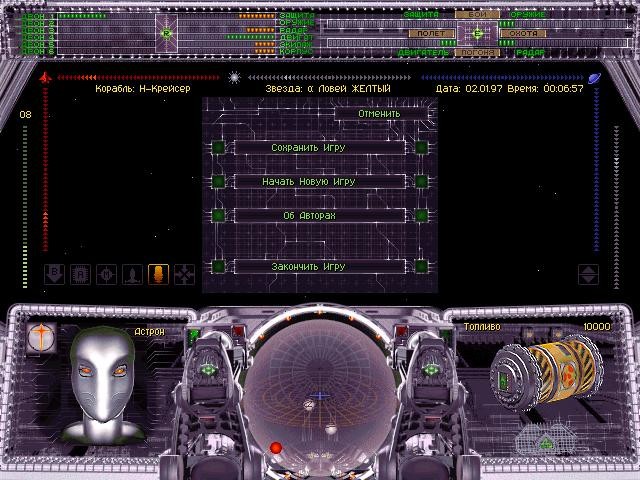Click the left cockpit green targeting icon

[208, 371]
